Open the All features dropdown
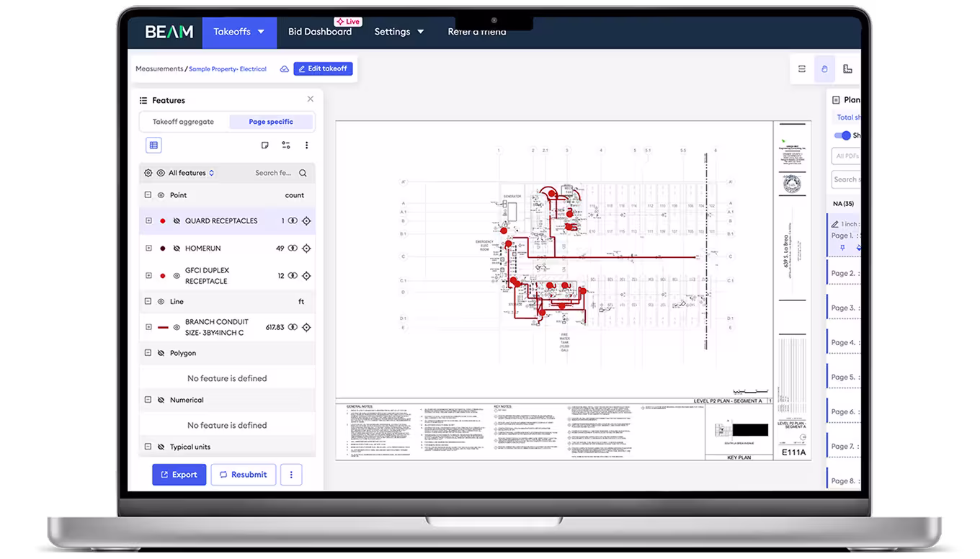The image size is (980, 559). coord(191,173)
